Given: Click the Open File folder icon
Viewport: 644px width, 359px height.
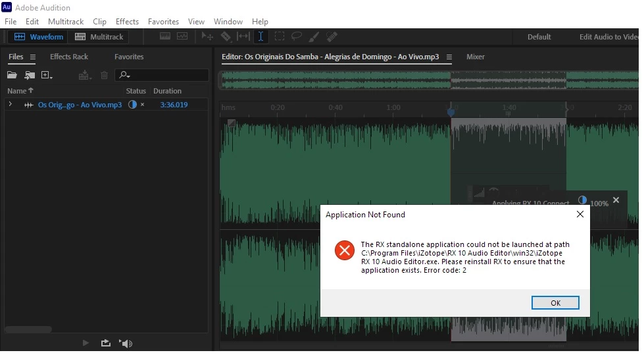Looking at the screenshot, I should pos(12,75).
